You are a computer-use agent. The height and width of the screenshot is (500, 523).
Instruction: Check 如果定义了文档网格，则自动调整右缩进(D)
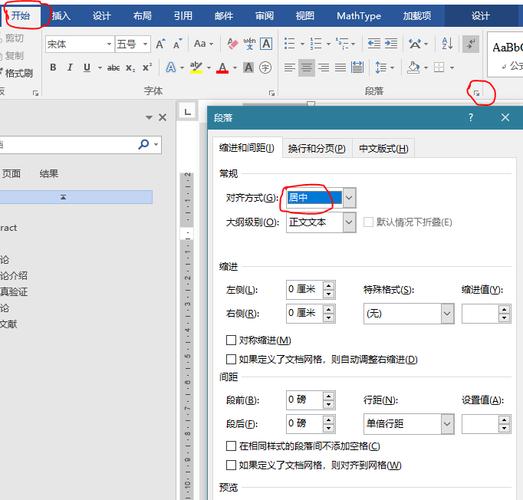[x=231, y=359]
